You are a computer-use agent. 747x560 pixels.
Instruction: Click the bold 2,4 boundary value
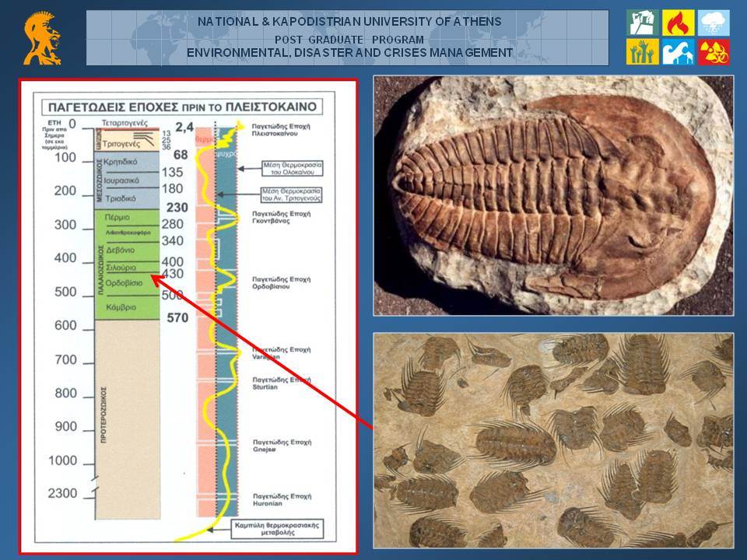(184, 127)
